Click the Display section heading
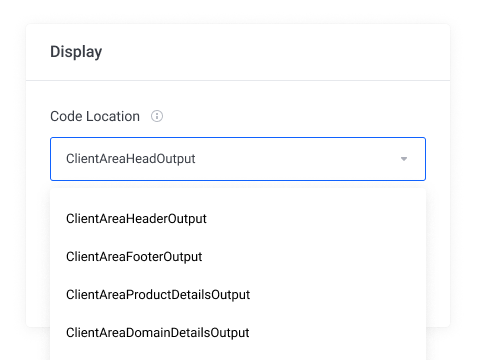This screenshot has width=480, height=360. click(76, 52)
